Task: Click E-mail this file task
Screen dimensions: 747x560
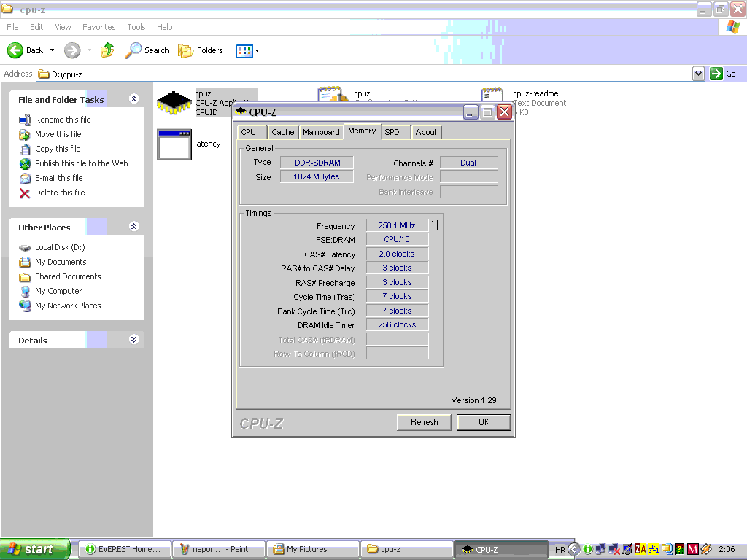Action: pos(58,178)
